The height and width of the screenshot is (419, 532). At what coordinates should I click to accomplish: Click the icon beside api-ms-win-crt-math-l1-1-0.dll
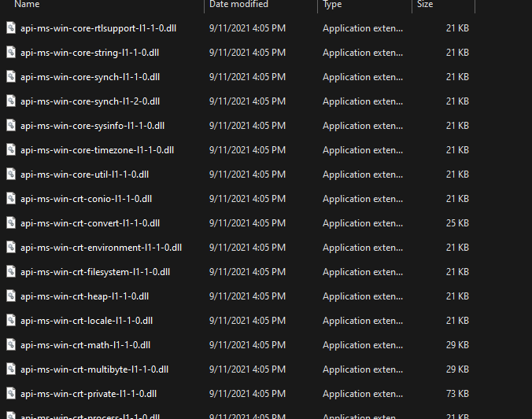[11, 345]
